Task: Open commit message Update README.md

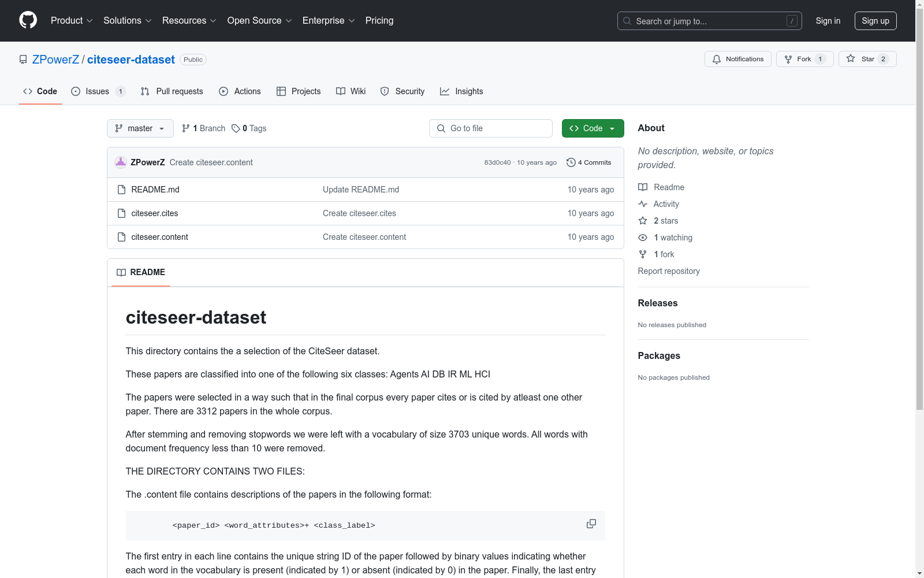Action: 361,190
